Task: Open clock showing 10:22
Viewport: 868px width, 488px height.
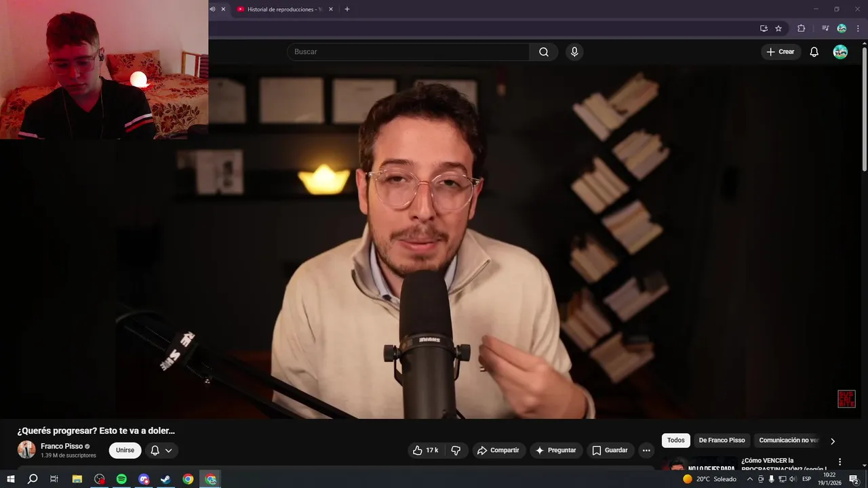Action: click(x=829, y=479)
